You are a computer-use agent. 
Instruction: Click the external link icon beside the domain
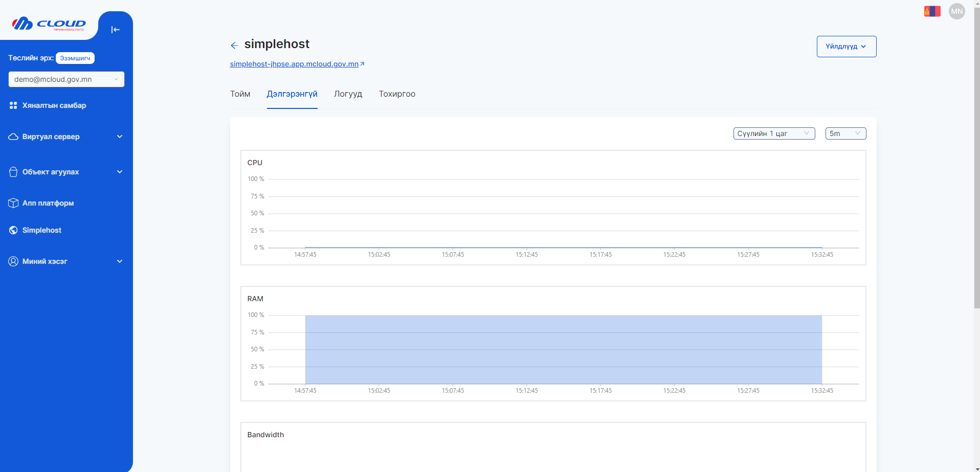[x=363, y=63]
